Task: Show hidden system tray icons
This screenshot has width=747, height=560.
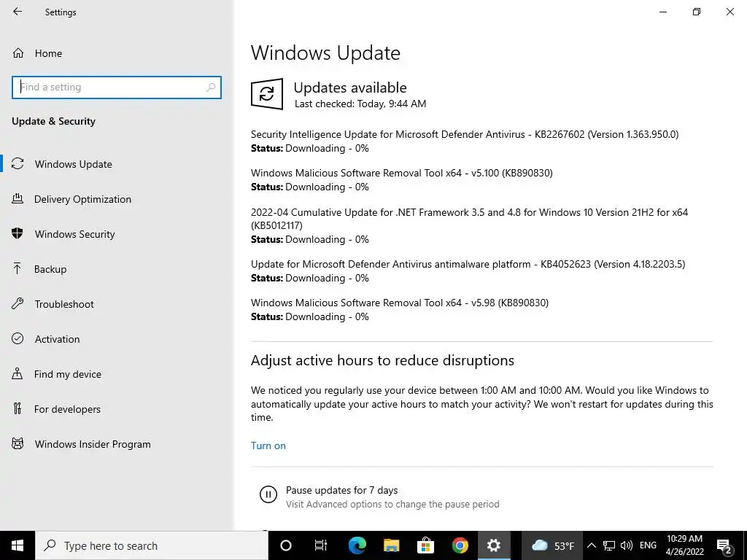Action: [591, 545]
